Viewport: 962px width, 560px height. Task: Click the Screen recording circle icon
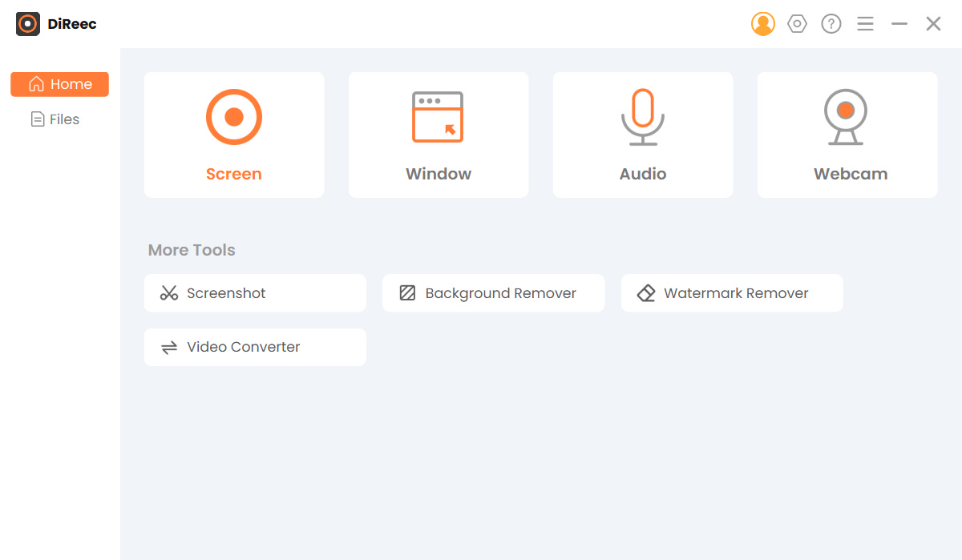pos(234,117)
